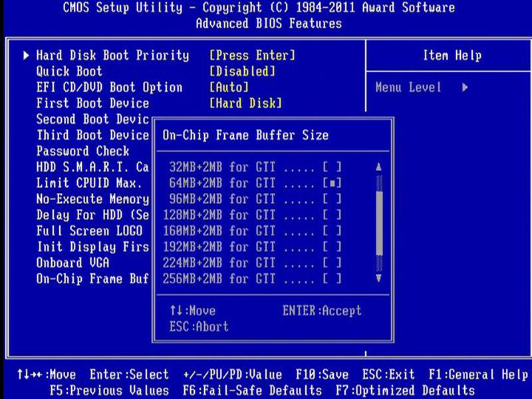This screenshot has height=399, width=532.
Task: Click the popup scrollbar track
Action: [378, 223]
